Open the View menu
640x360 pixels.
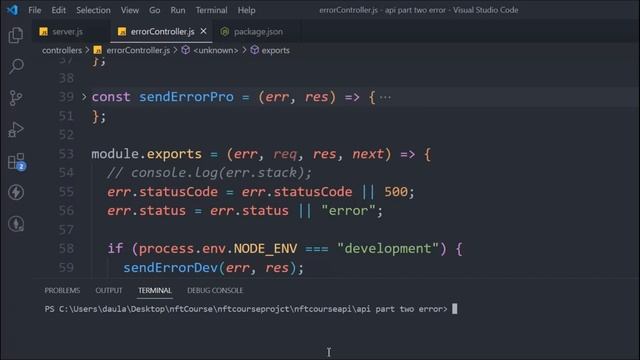[130, 10]
